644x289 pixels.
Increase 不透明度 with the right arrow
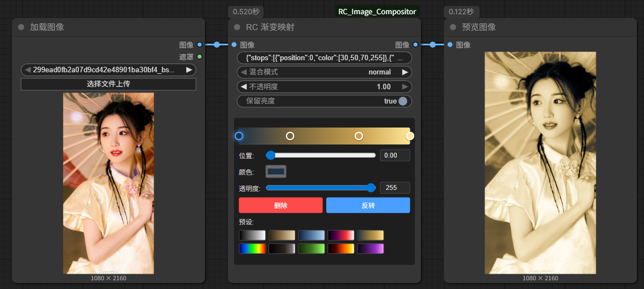tap(406, 86)
